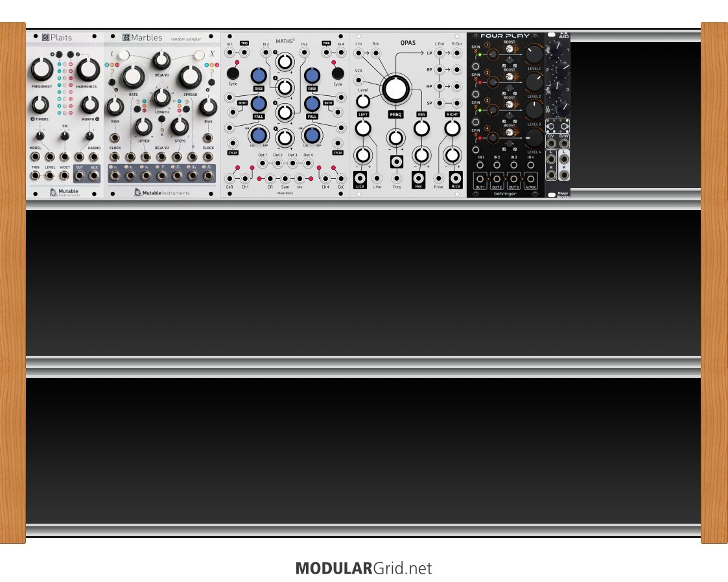Click the right Maths Cycle button
The width and height of the screenshot is (728, 582).
338,73
